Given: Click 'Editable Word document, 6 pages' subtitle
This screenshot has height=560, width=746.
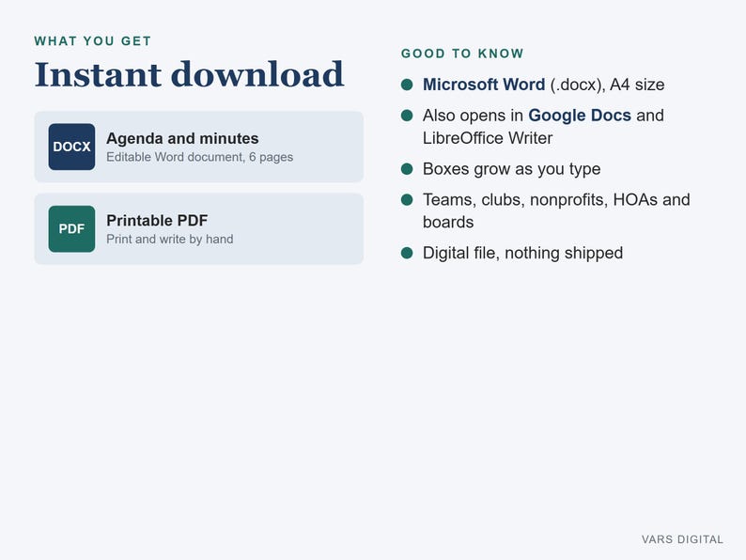Looking at the screenshot, I should click(199, 157).
